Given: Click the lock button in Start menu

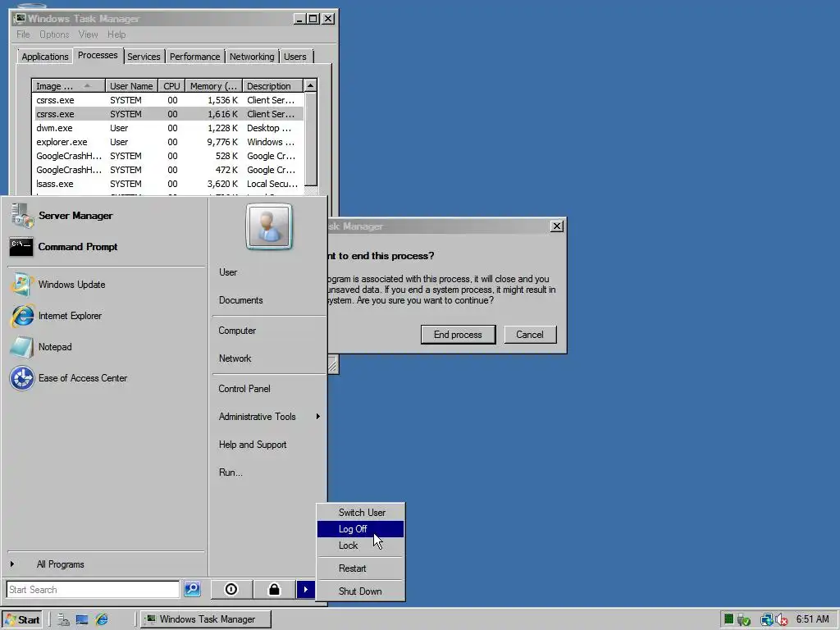Looking at the screenshot, I should point(274,589).
